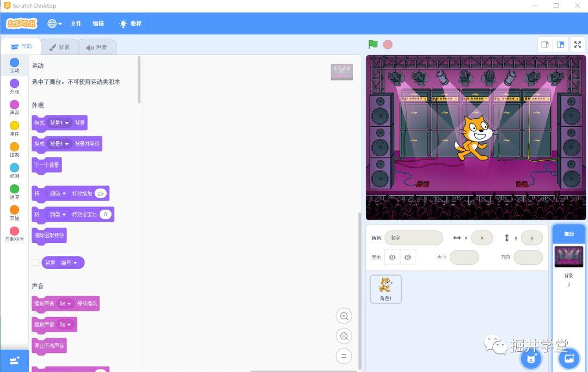The image size is (588, 372).
Task: Open 编号 dropdown in 背景 reporter block
Action: [x=69, y=263]
